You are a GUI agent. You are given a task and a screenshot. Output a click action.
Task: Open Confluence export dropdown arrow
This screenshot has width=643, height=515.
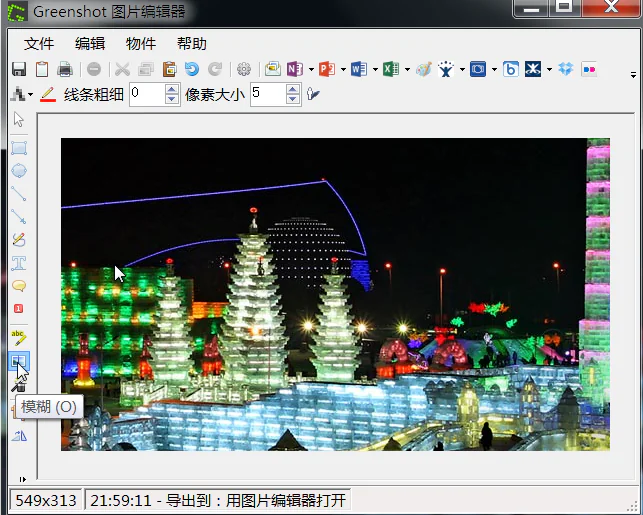pyautogui.click(x=549, y=69)
